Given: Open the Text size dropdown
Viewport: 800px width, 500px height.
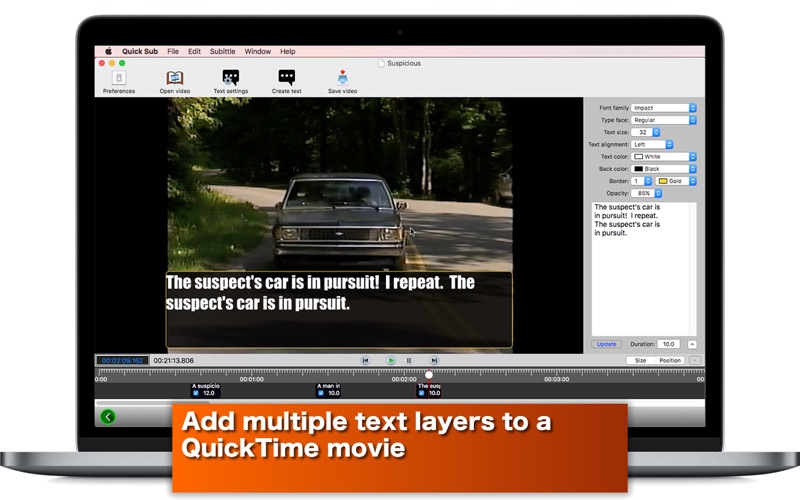Looking at the screenshot, I should click(645, 132).
